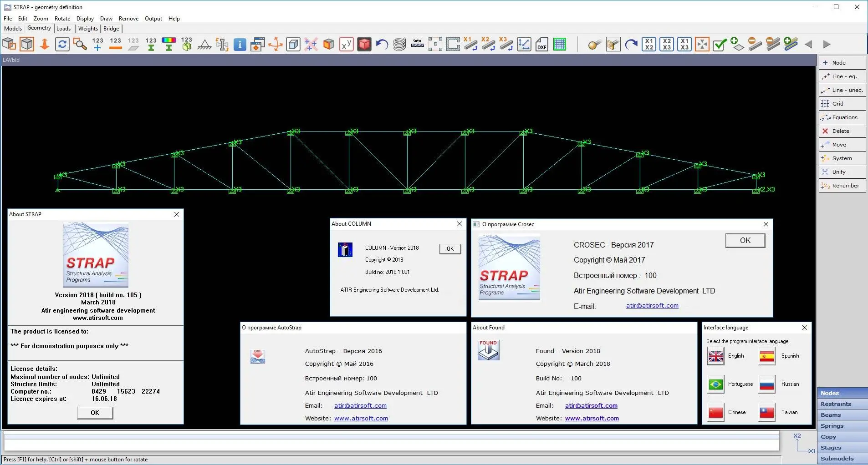This screenshot has width=868, height=465.
Task: Click the blue undo arrow
Action: point(382,44)
